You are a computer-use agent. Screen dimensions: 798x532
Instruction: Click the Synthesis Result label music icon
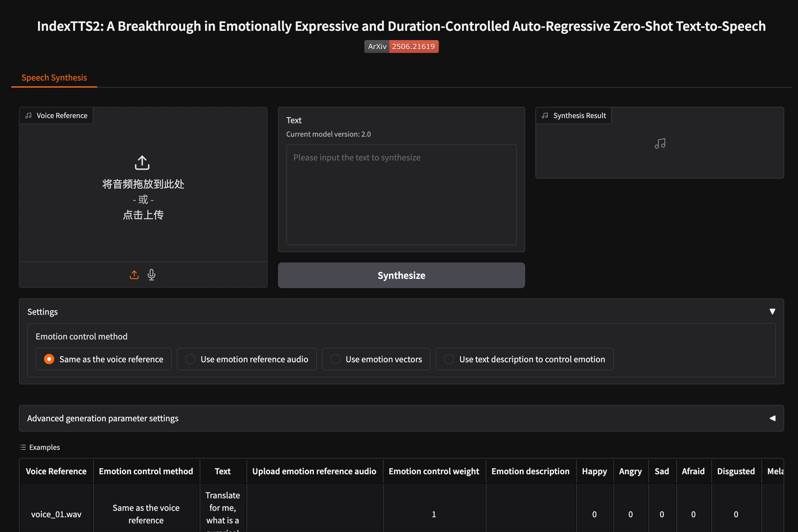(545, 116)
